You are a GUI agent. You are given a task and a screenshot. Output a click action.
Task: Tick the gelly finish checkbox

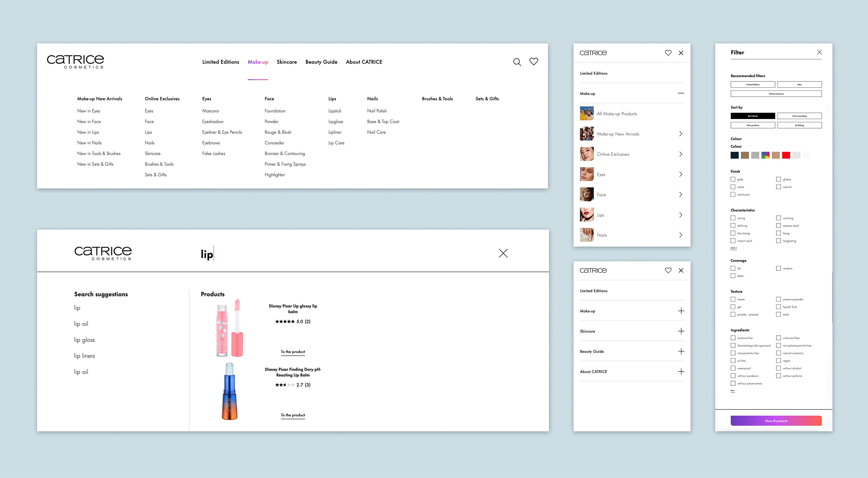point(733,179)
